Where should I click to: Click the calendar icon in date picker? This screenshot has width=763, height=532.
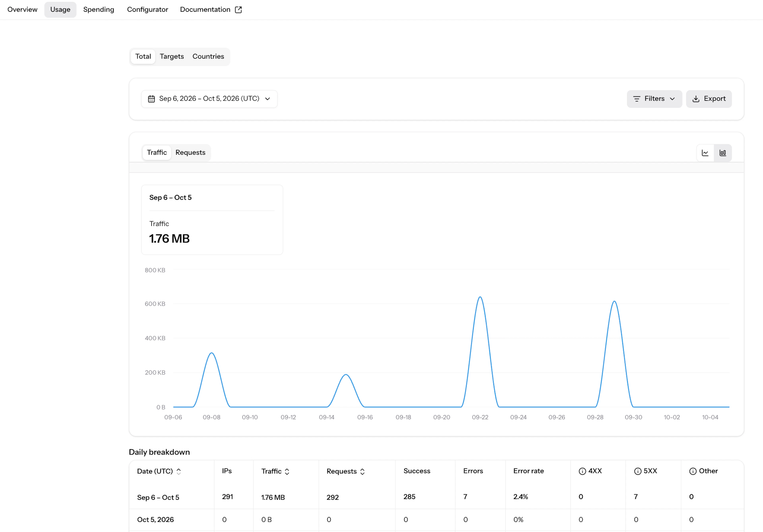(x=151, y=99)
